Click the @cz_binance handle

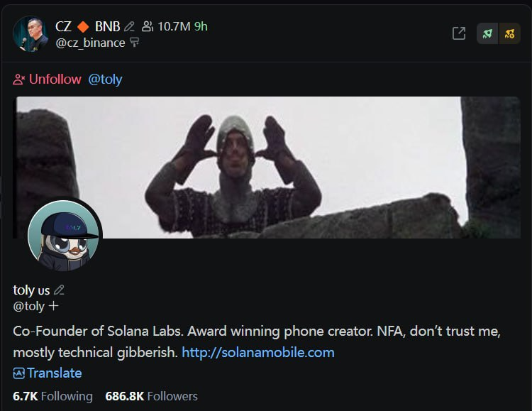[90, 43]
